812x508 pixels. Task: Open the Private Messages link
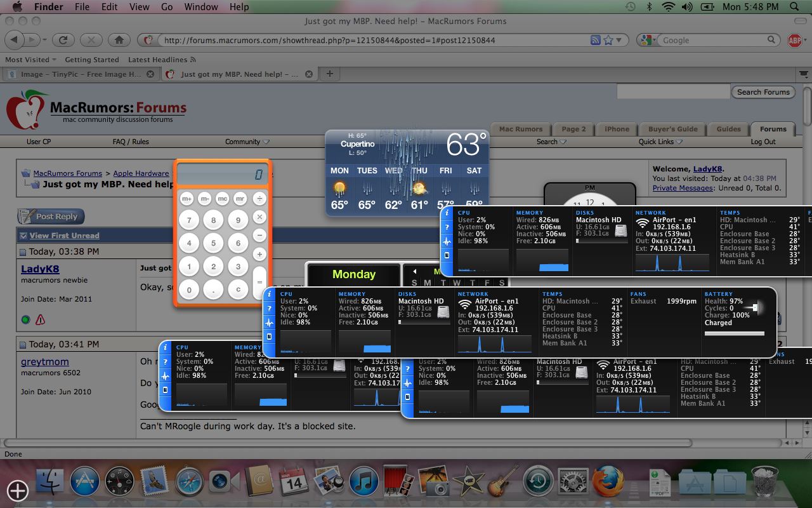683,188
